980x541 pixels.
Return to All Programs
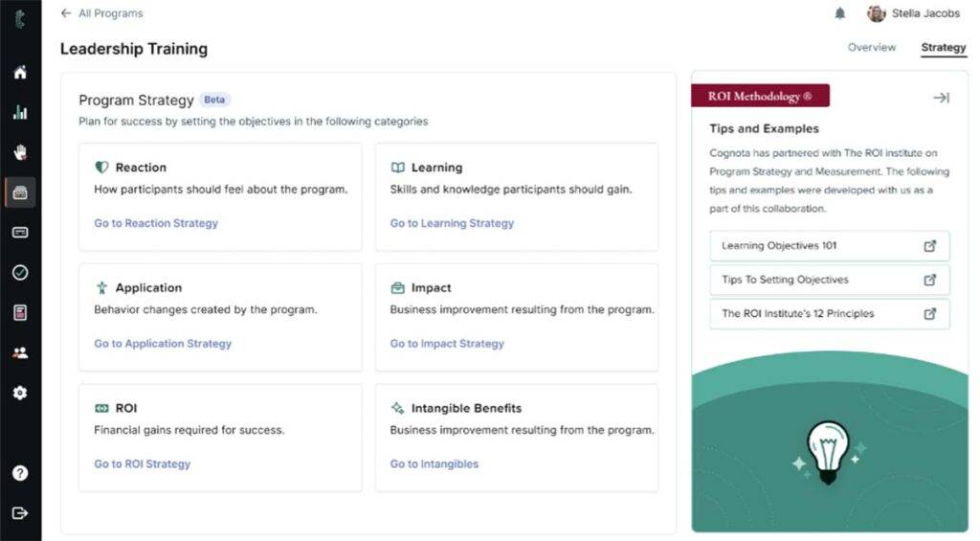click(101, 13)
